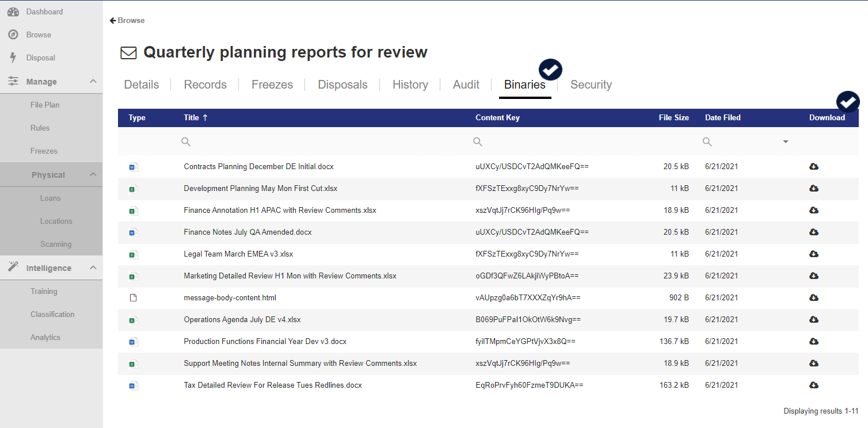Viewport: 868px width, 428px height.
Task: Open Loans under Physical
Action: (51, 198)
